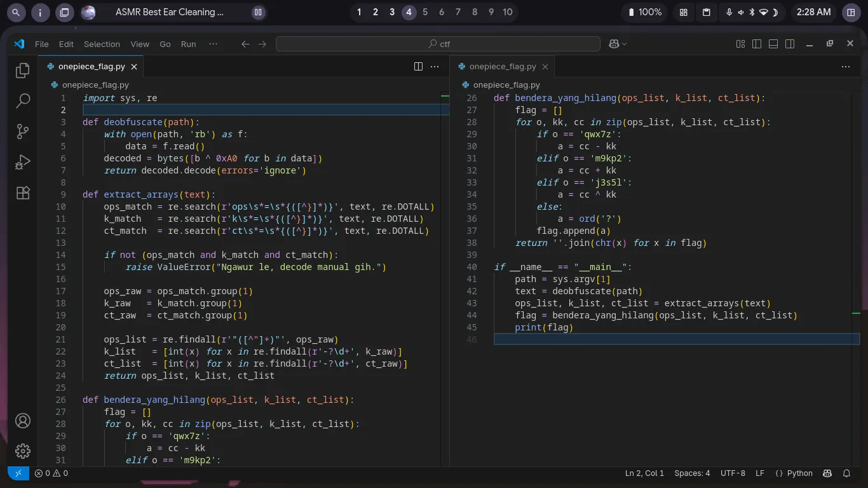Screen dimensions: 868x488
Task: Open the Explorer icon in the activity bar
Action: tap(22, 70)
